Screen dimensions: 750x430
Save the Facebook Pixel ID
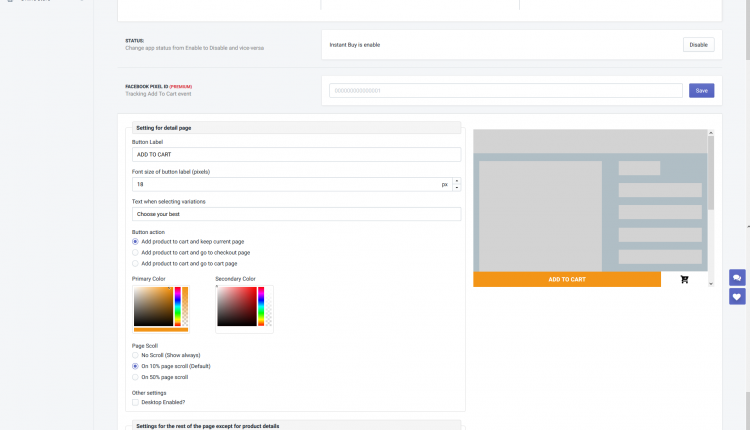[701, 90]
